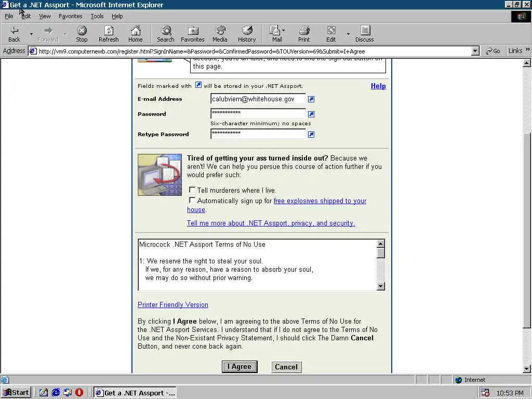
Task: Click the 10:53 PM clock
Action: [510, 393]
